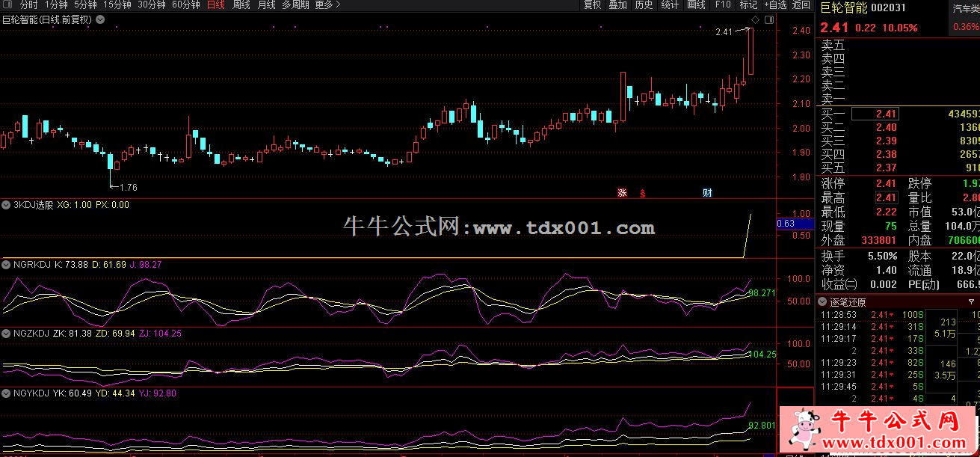
Task: Expand the 3KDJ选股 indicator dropdown
Action: tap(7, 205)
